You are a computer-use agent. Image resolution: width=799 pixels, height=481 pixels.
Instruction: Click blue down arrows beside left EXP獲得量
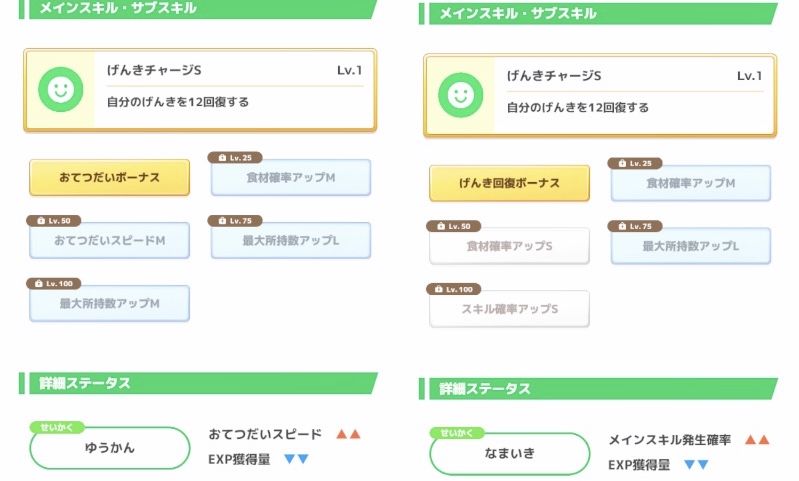point(296,459)
